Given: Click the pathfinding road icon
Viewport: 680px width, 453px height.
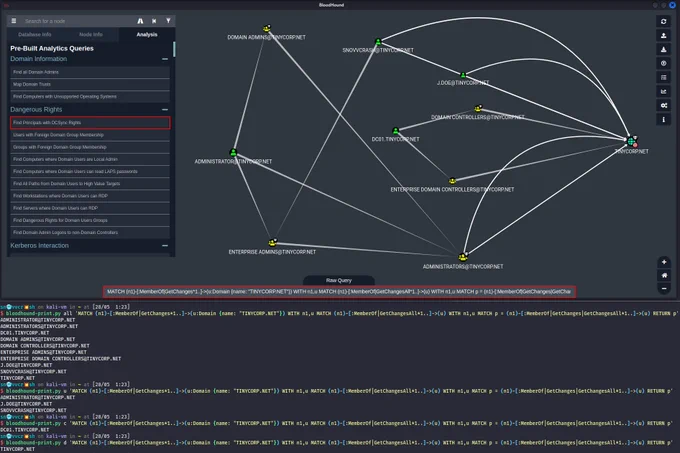Looking at the screenshot, I should coord(140,21).
